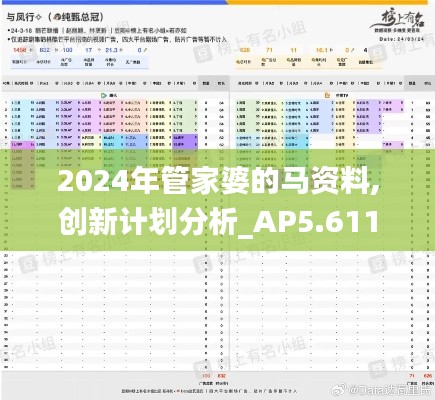Click the @Data达而里风 Weibo handle
Screen dimensions: 435x400
[x=389, y=390]
